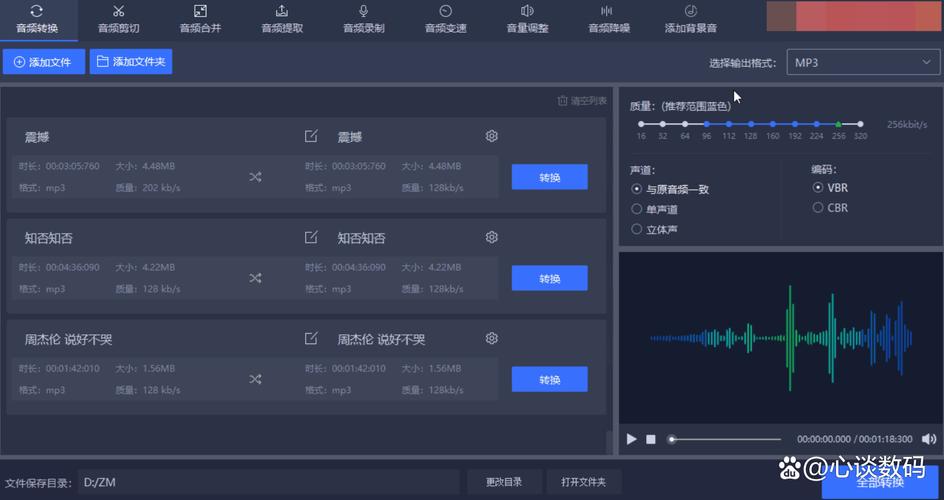Open the 添加背景音 tab
This screenshot has height=500, width=944.
691,20
